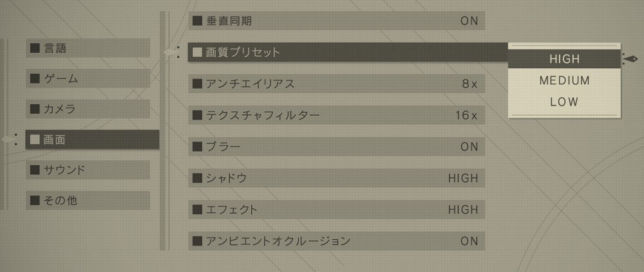Open the テクスチャフィルター 16x option list
The width and height of the screenshot is (644, 272).
pyautogui.click(x=336, y=115)
